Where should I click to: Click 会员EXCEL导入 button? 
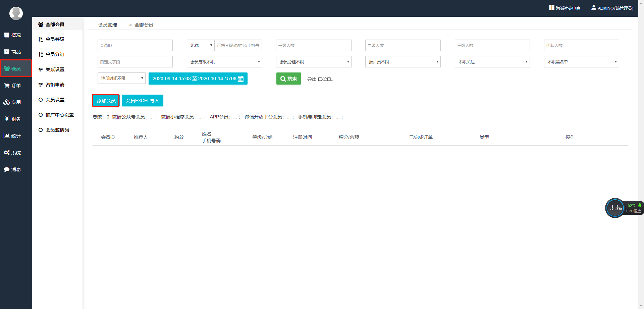[142, 101]
